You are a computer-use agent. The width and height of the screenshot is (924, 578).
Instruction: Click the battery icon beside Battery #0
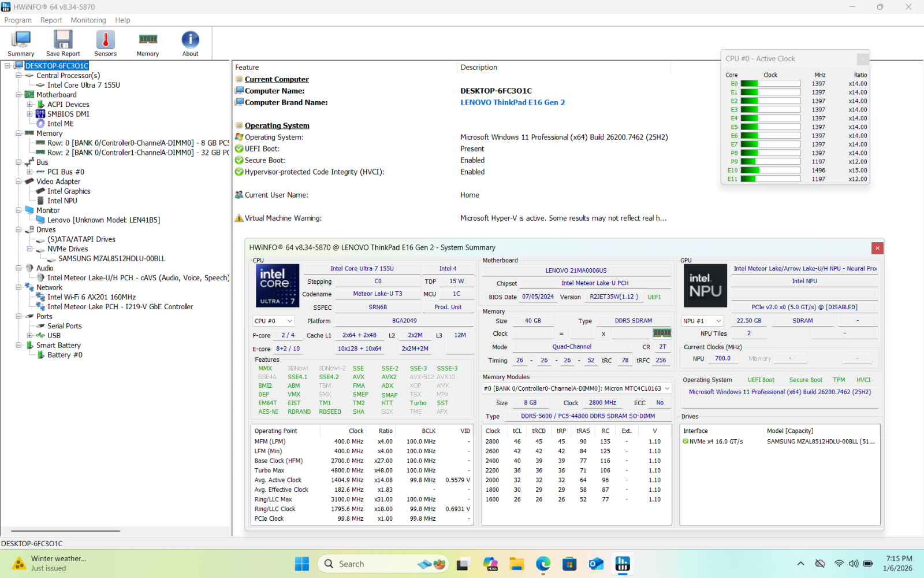[41, 355]
